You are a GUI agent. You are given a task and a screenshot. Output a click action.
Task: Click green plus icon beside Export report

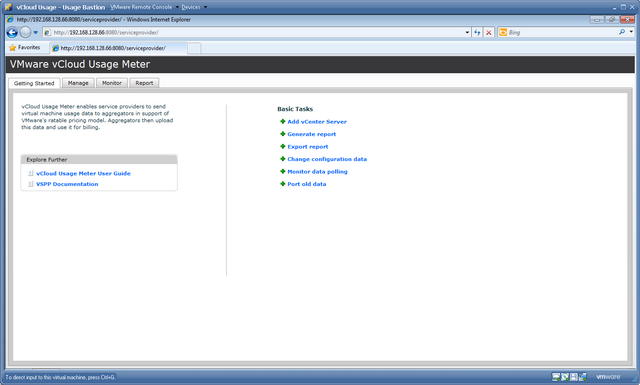click(282, 146)
